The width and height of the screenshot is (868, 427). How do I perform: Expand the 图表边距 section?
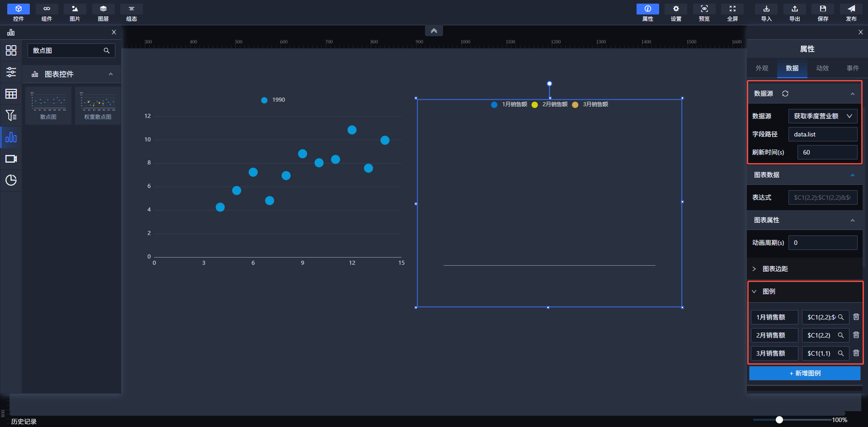(775, 269)
